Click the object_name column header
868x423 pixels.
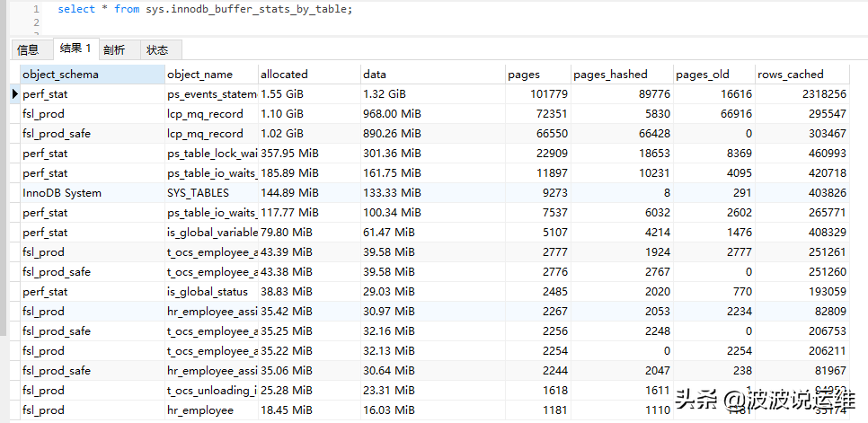click(x=211, y=75)
